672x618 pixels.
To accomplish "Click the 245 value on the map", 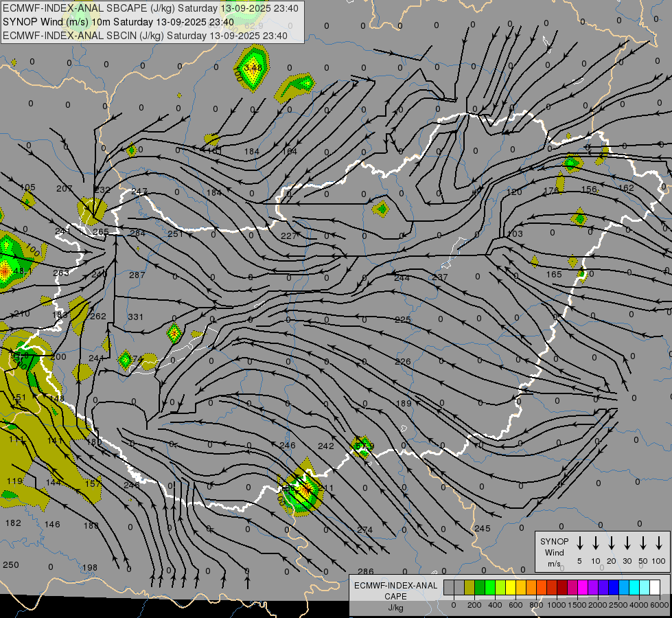I will [x=482, y=528].
